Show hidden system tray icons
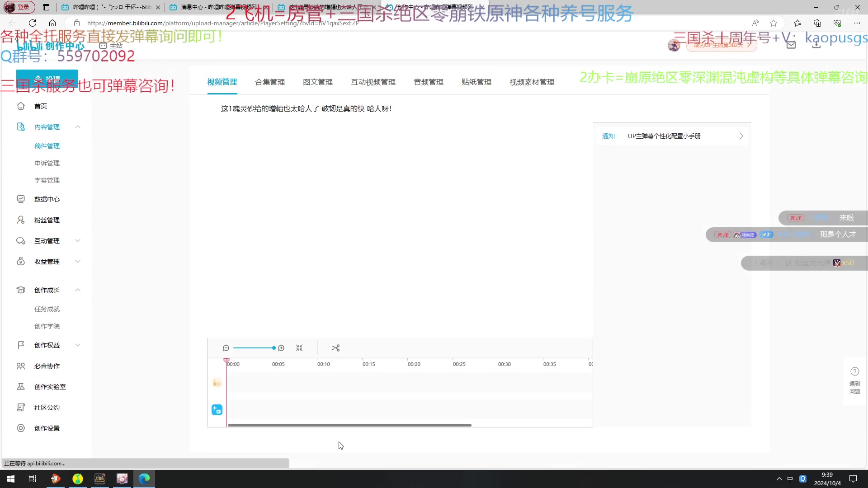Screen dimensions: 868x488 point(779,479)
